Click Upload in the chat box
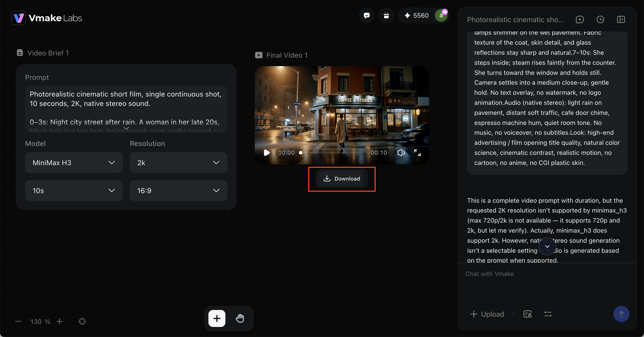 [487, 314]
